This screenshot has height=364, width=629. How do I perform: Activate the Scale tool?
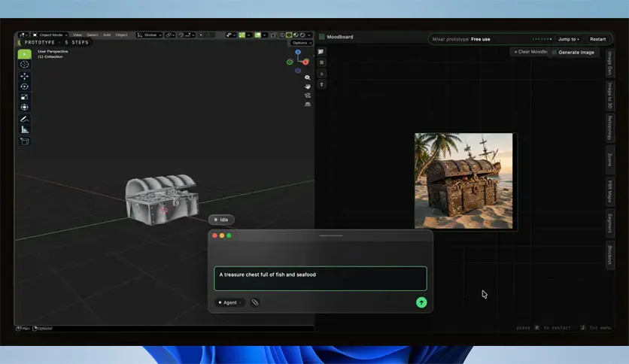click(25, 97)
